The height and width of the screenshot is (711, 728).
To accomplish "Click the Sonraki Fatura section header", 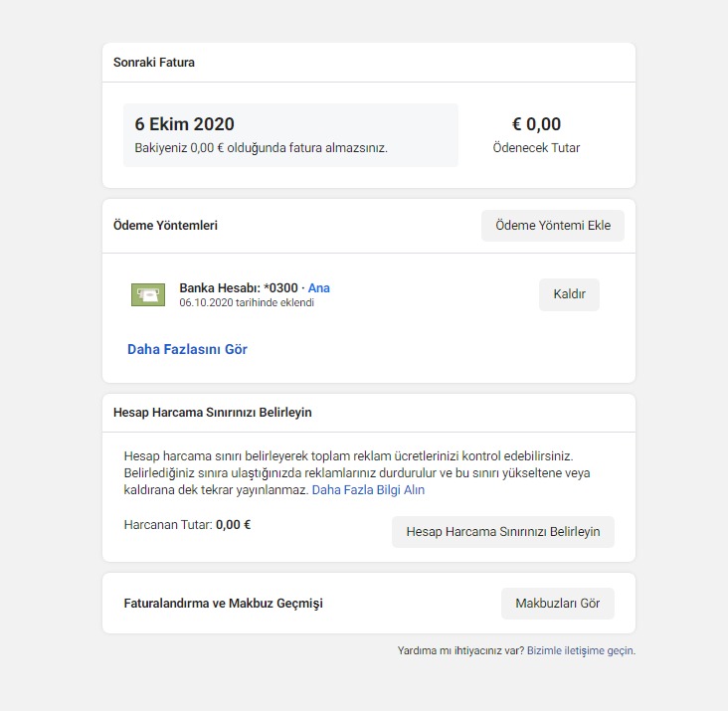I will (x=154, y=63).
